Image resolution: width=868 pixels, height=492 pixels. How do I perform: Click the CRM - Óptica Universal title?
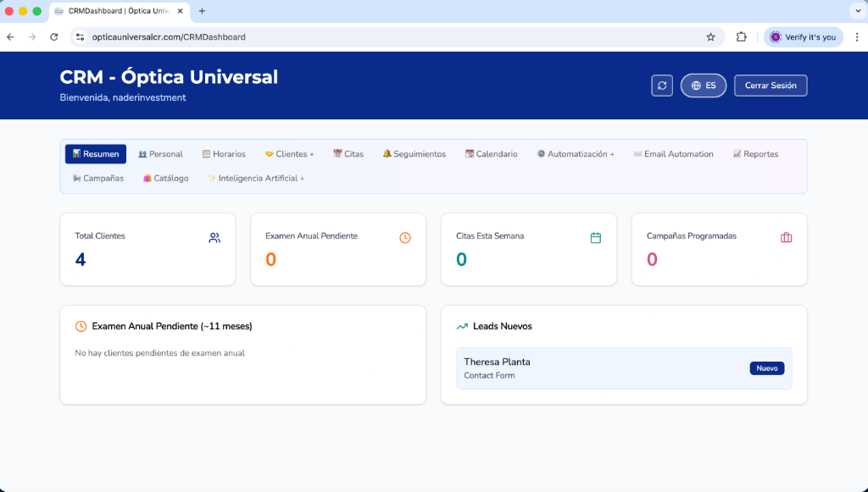click(x=169, y=77)
